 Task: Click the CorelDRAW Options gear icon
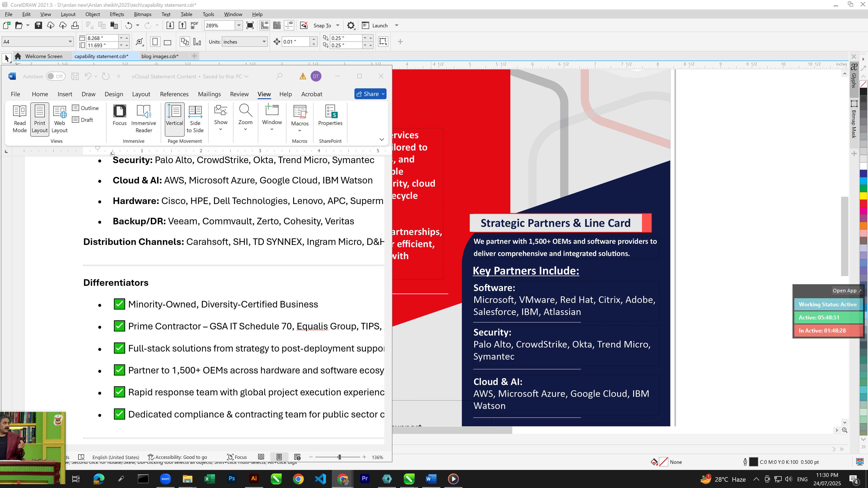click(x=351, y=26)
